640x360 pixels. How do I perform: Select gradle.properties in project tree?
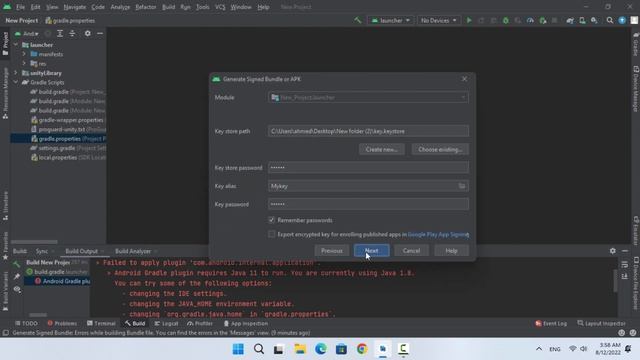(x=59, y=139)
